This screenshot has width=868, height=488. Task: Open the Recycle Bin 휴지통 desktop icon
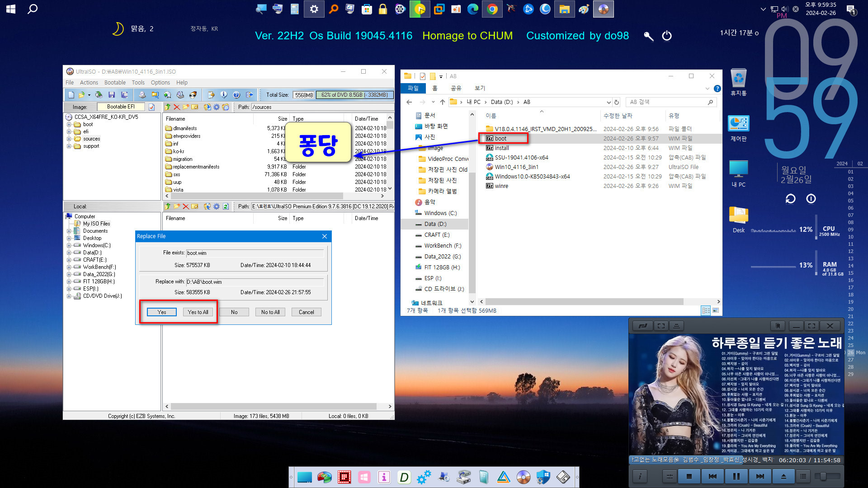pos(738,82)
